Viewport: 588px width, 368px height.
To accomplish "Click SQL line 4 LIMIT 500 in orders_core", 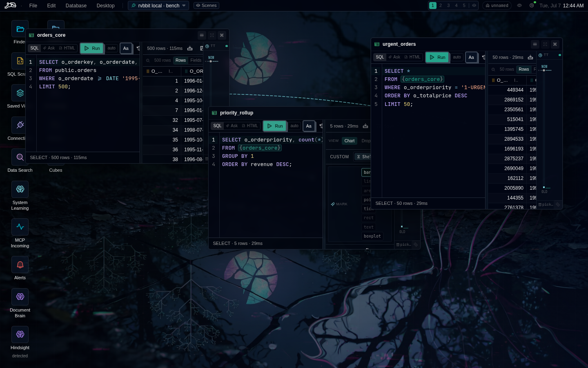I will (55, 87).
